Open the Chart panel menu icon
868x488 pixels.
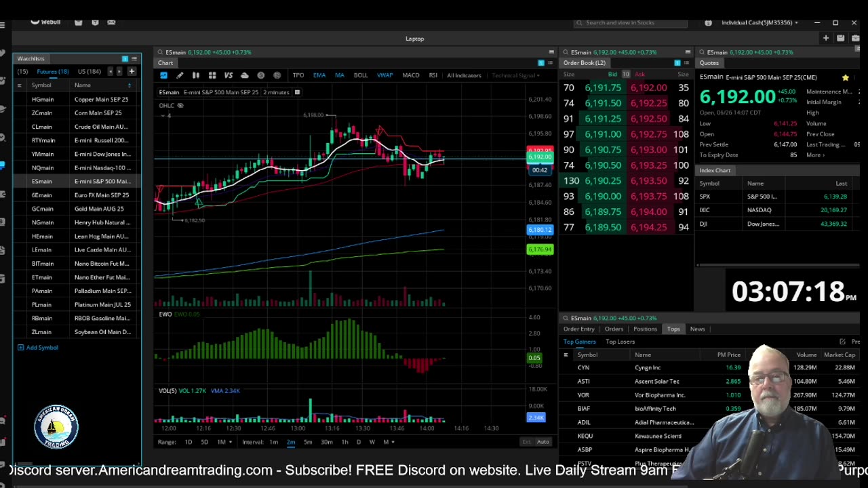coord(550,63)
